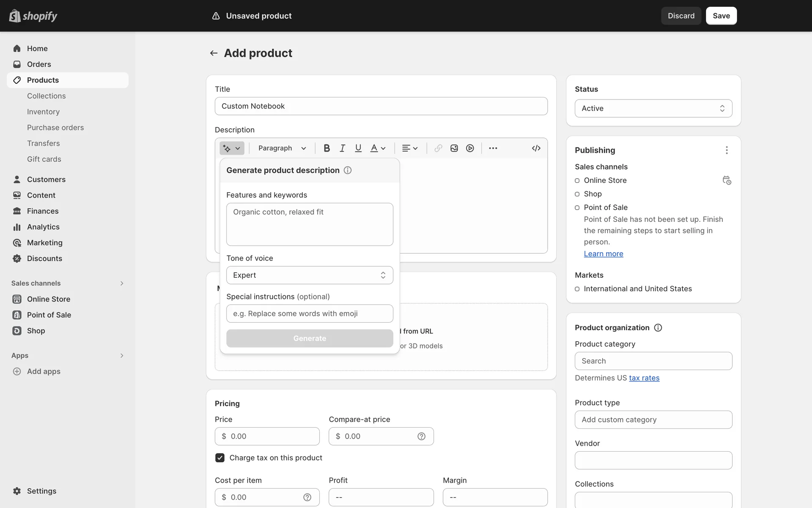Open Inventory in the Products submenu
Viewport: 812px width, 508px height.
pos(43,112)
